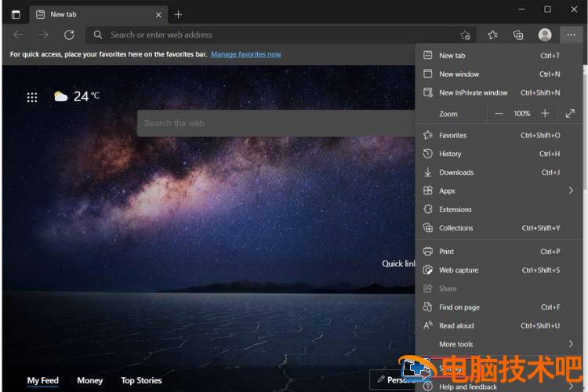Open the vertical tabs actions icon

click(x=16, y=15)
